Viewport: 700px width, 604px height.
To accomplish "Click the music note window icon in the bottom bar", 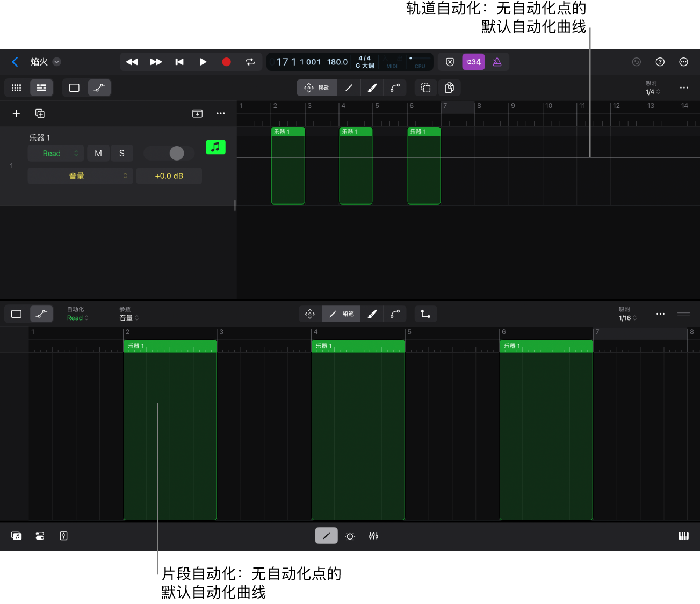I will coord(17,536).
